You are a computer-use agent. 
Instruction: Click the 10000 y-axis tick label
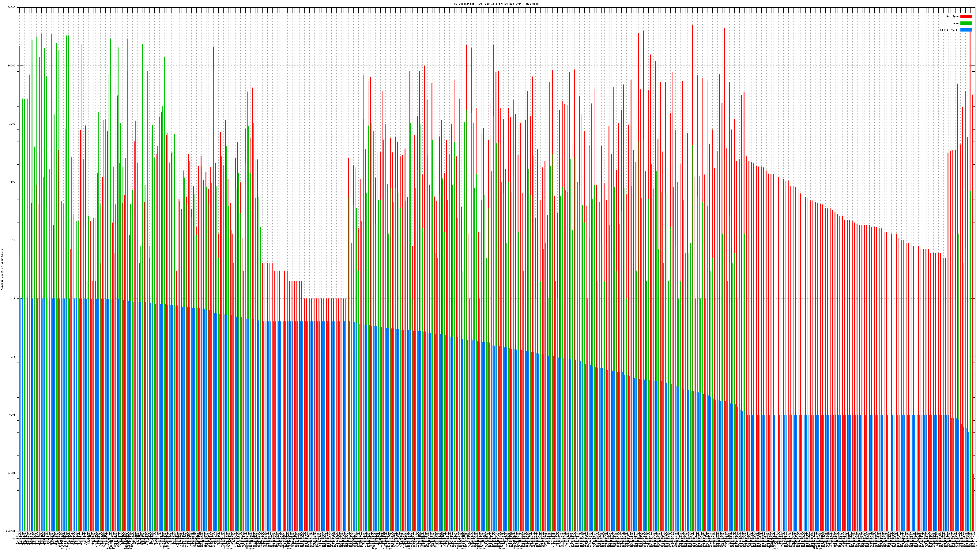[x=12, y=66]
